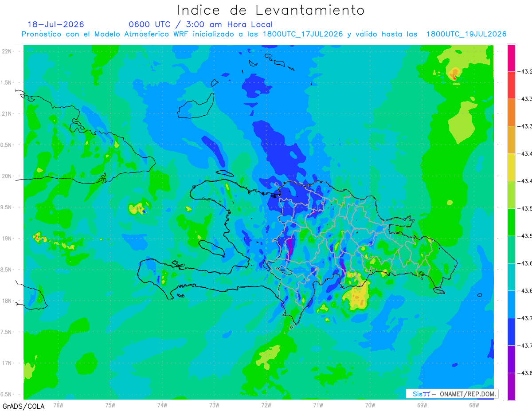This screenshot has height=411, width=532.
Task: Click the "73W" longitude axis label
Action: pos(214,405)
